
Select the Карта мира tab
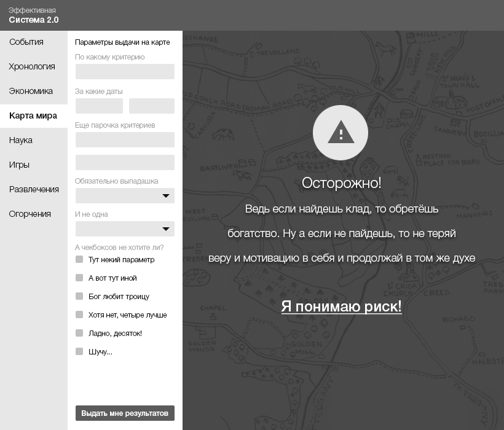point(34,115)
